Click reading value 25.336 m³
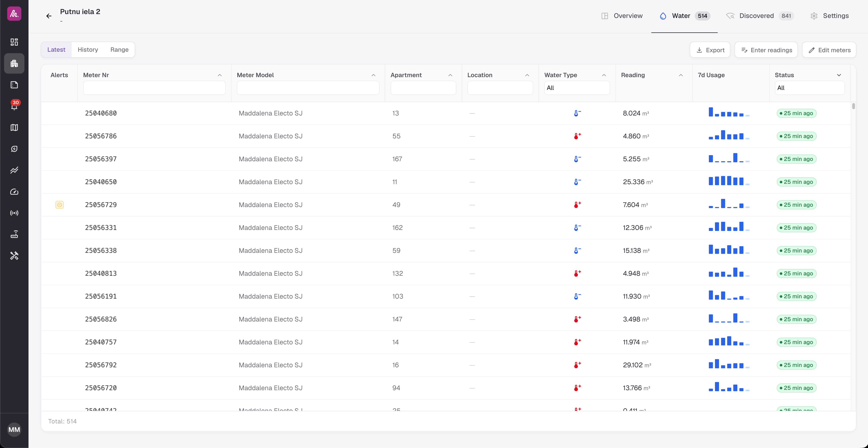Viewport: 868px width, 448px height. [x=638, y=182]
